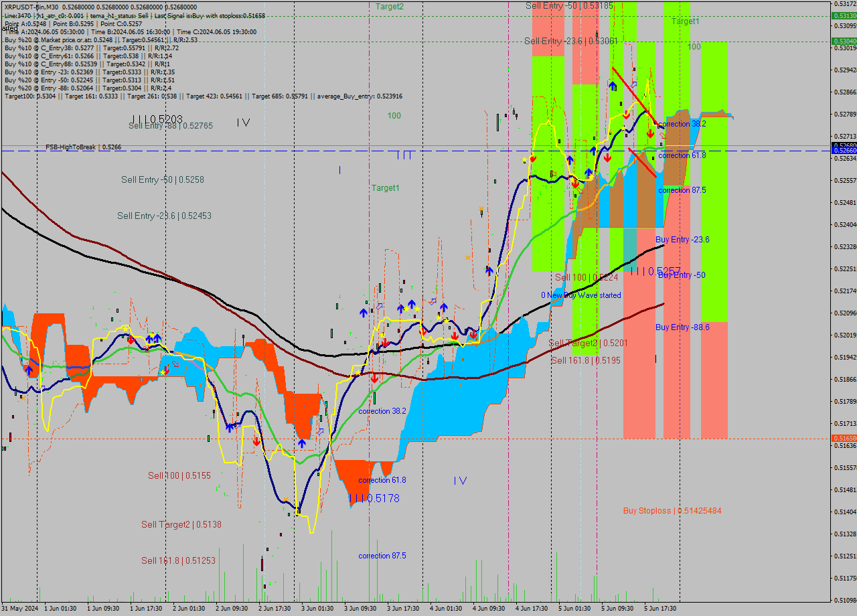Click the 'Sell Entry -23.6 | 0.53061' label
The image size is (857, 616).
[570, 41]
